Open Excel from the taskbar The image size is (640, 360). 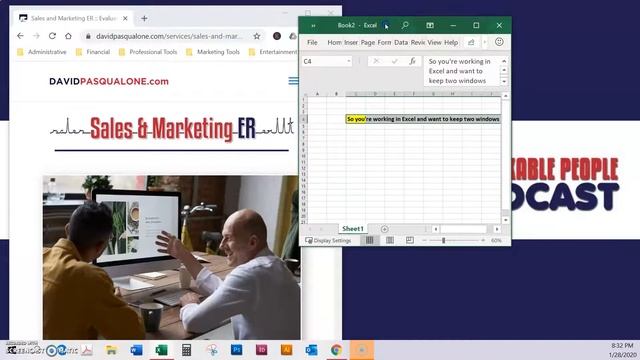click(x=161, y=350)
